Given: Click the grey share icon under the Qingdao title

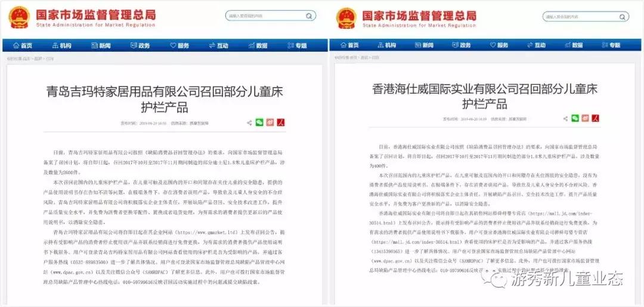Looking at the screenshot, I should (249, 122).
